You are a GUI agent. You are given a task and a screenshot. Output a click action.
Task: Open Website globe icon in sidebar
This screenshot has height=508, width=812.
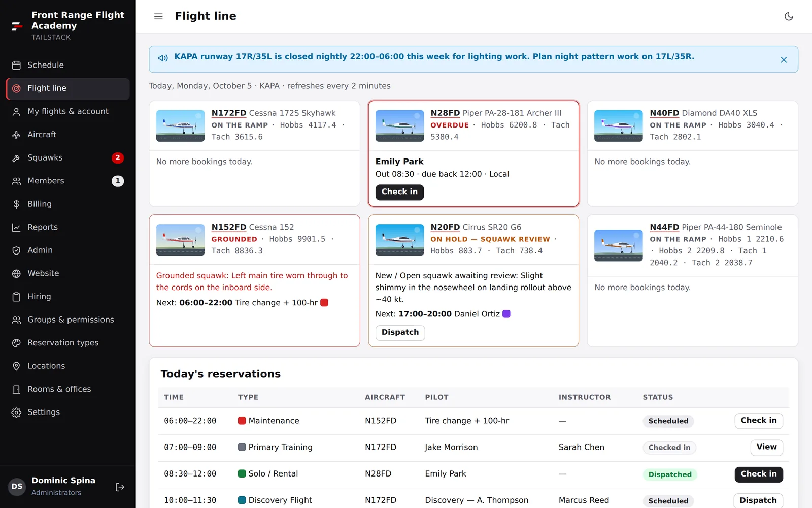coord(16,273)
